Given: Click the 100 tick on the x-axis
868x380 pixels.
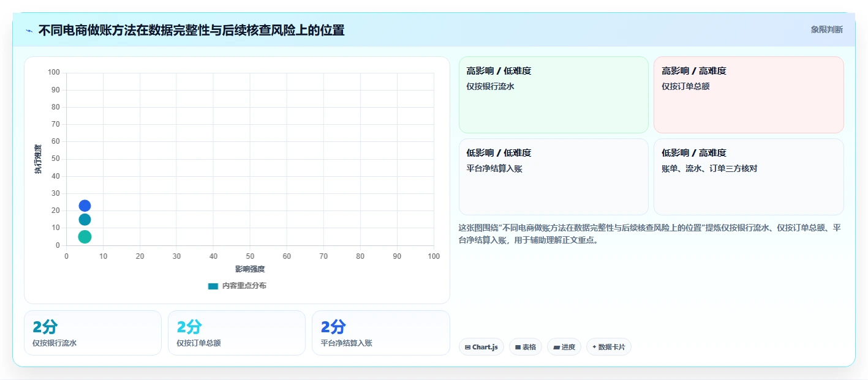Looking at the screenshot, I should click(434, 256).
